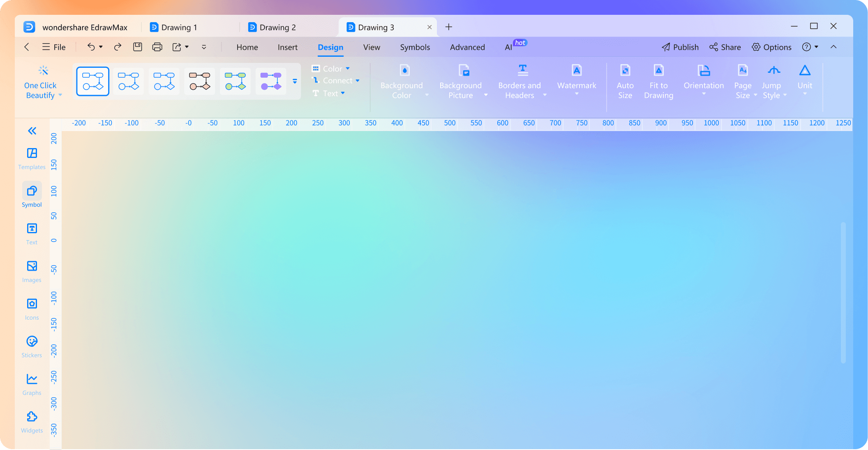This screenshot has height=450, width=868.
Task: Open the Background Color dropdown
Action: pyautogui.click(x=427, y=95)
